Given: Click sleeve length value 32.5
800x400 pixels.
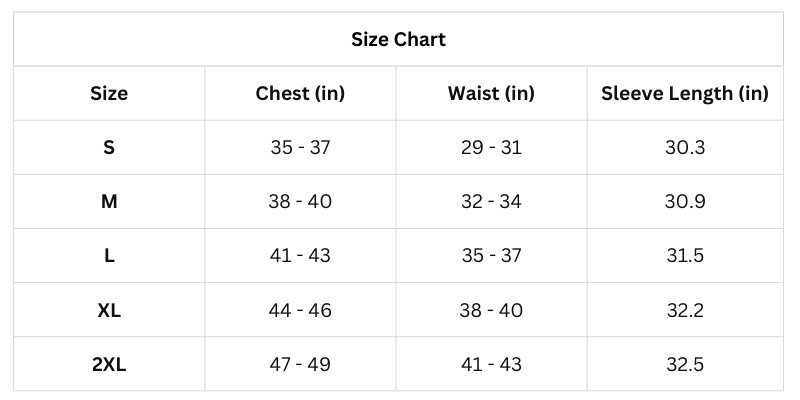Looking at the screenshot, I should click(685, 364).
